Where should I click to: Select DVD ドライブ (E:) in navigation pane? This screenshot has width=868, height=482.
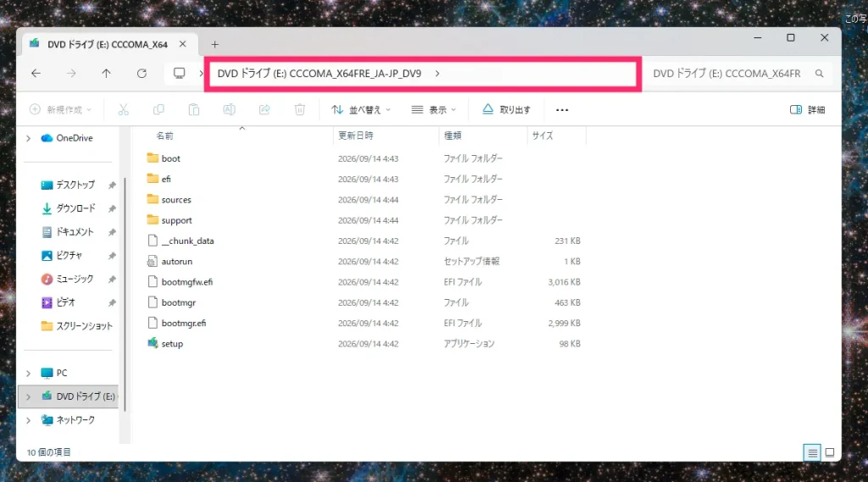coord(69,396)
